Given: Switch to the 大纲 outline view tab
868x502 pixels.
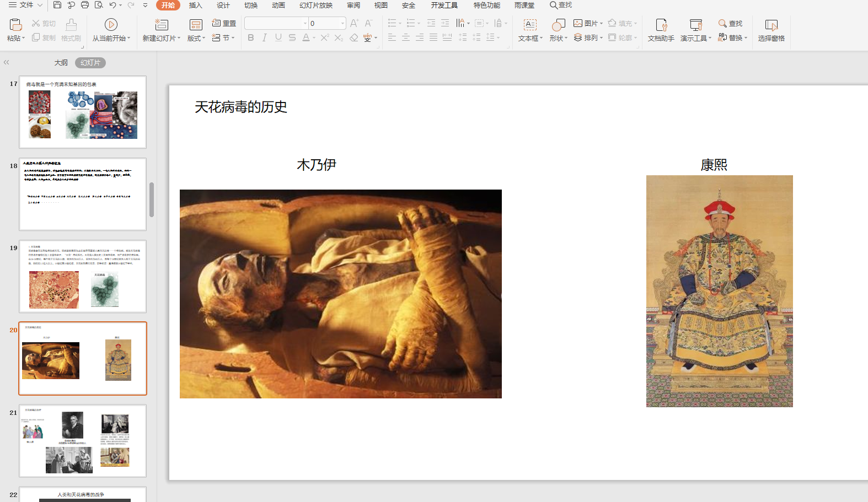Looking at the screenshot, I should [x=61, y=63].
